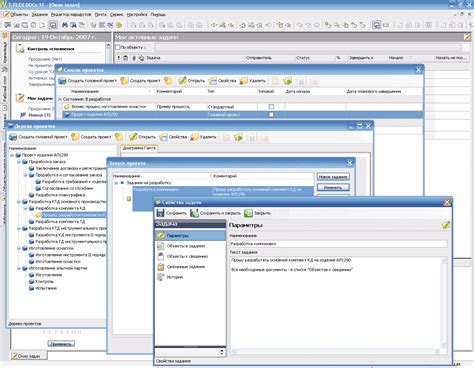The width and height of the screenshot is (474, 368).
Task: Select Параметры in the Задача sidebar
Action: [x=190, y=236]
